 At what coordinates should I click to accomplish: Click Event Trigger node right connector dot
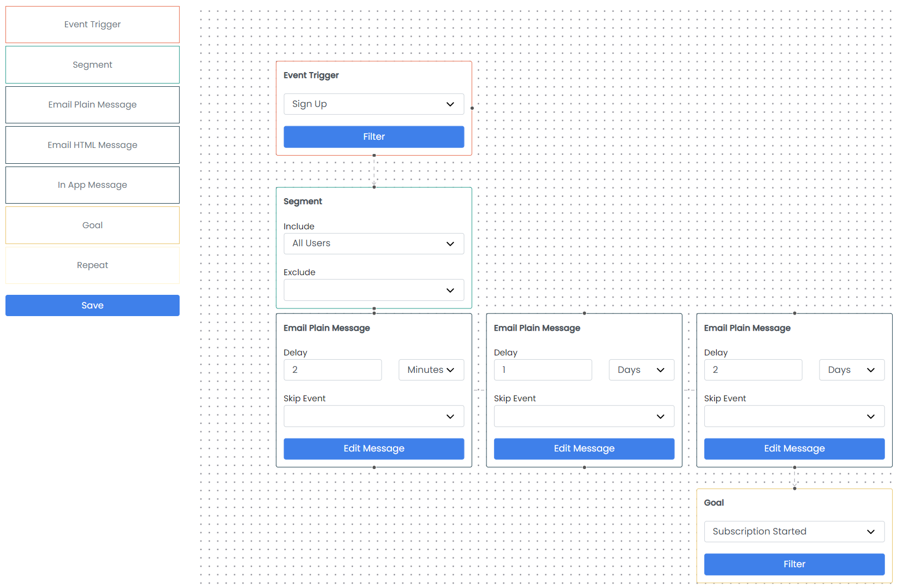[x=472, y=108]
